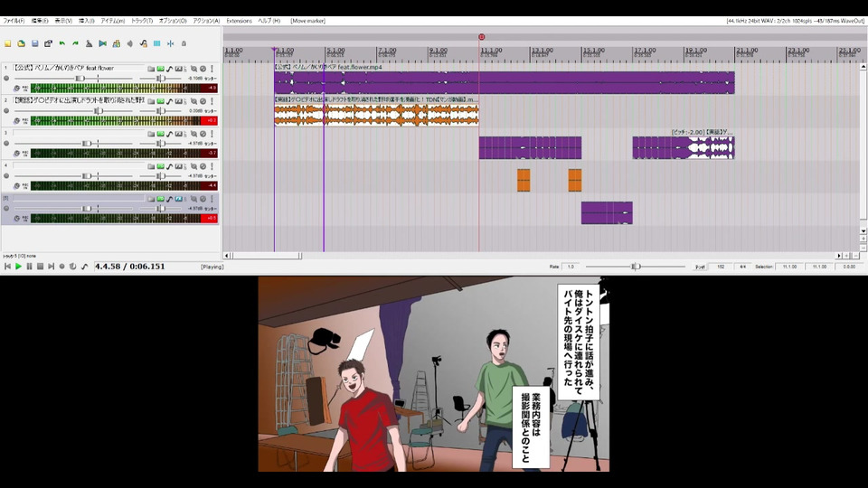The height and width of the screenshot is (488, 868).
Task: Arm track 1 for recording
Action: [6, 78]
